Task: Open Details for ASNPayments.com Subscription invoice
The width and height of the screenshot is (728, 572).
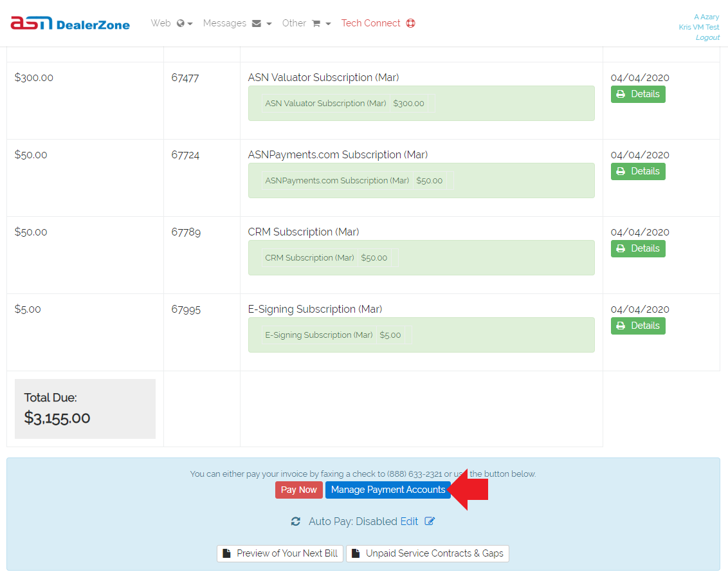Action: click(637, 171)
